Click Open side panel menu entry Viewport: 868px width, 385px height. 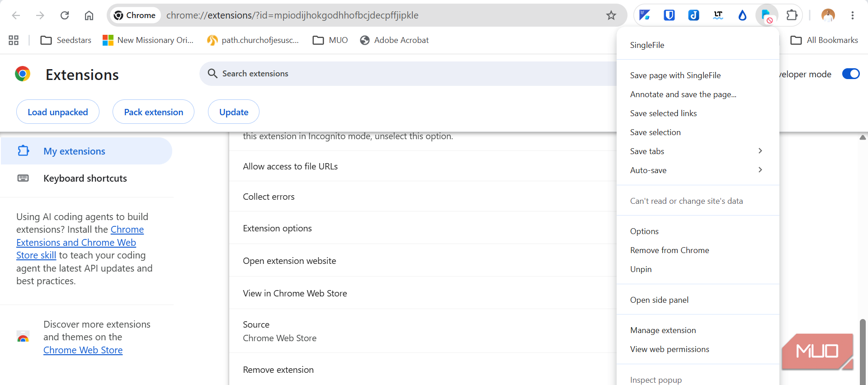click(698, 300)
